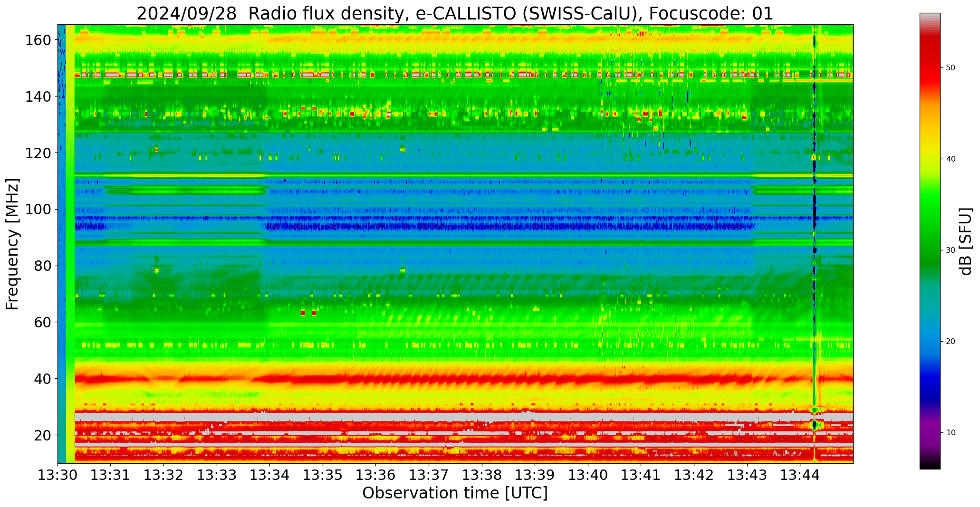This screenshot has width=980, height=507.
Task: Click the 13:35 time tick label
Action: (x=323, y=476)
